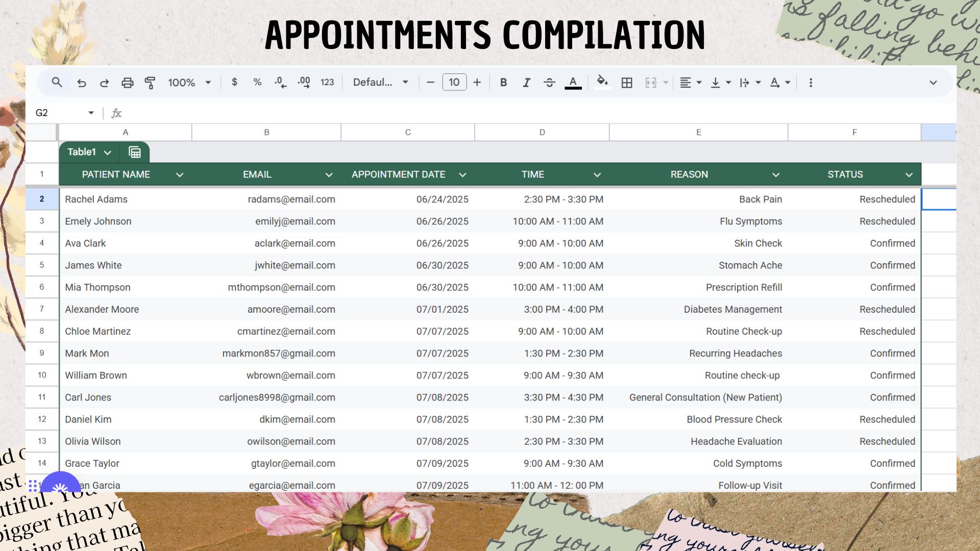Click the Prescription Refill cell
The height and width of the screenshot is (551, 980).
tap(699, 287)
